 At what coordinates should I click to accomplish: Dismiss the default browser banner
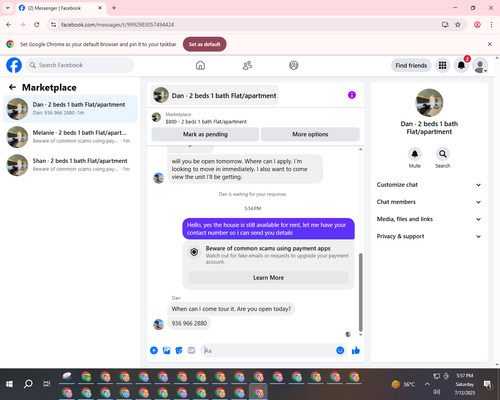490,44
